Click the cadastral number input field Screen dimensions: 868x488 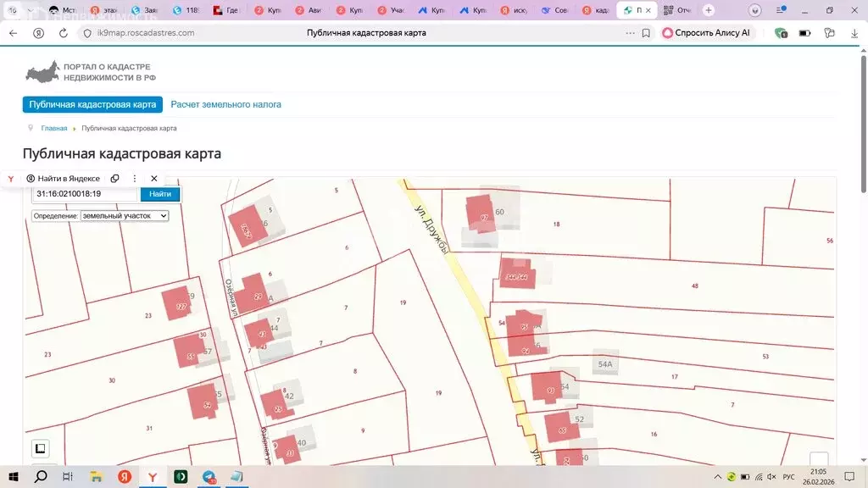pos(85,194)
